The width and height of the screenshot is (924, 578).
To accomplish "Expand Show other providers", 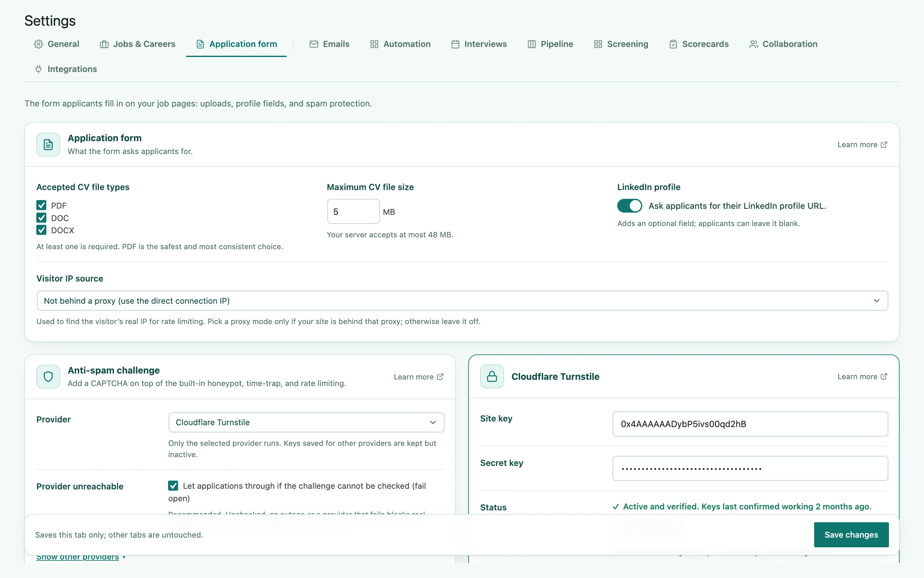I will pos(81,557).
